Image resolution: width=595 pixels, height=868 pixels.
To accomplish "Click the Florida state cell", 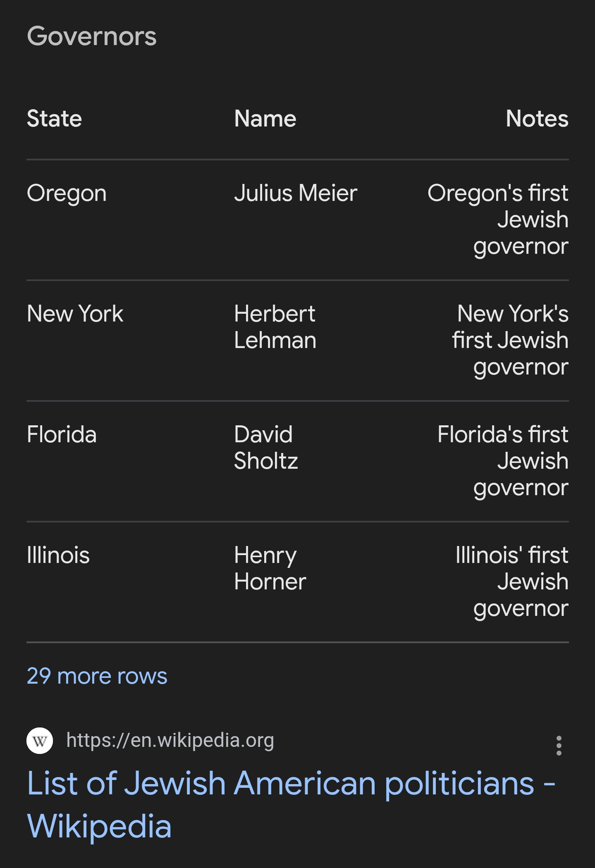I will coord(62,434).
